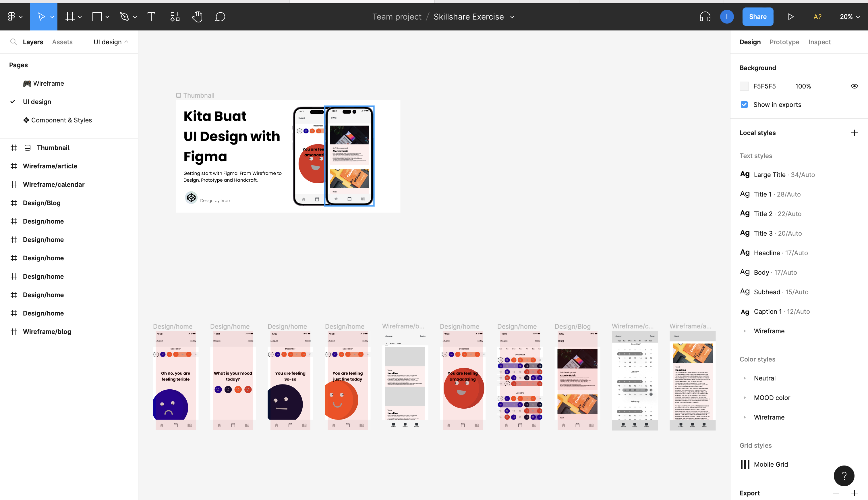Click frame icon of Wireframe/blog layer
The width and height of the screenshot is (868, 500).
click(14, 331)
